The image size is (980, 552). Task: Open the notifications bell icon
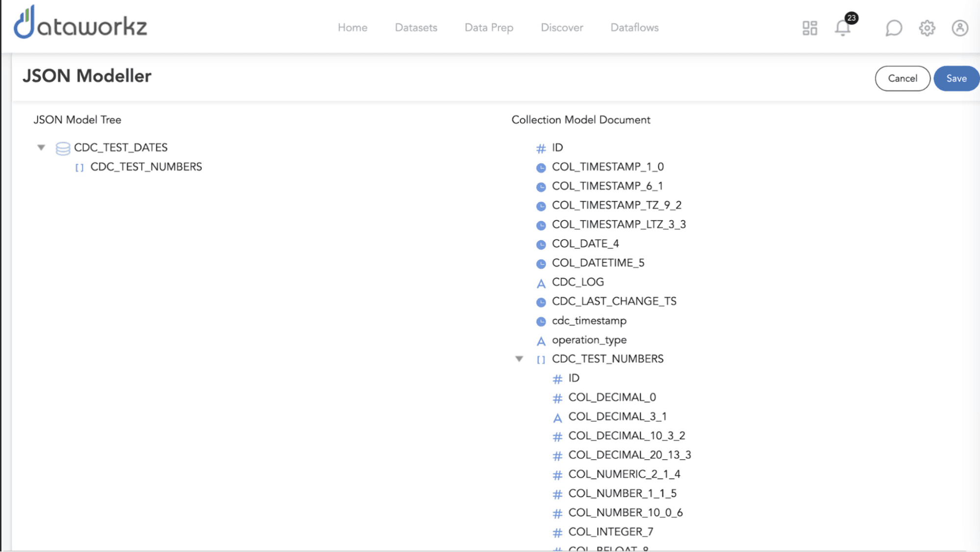(843, 28)
